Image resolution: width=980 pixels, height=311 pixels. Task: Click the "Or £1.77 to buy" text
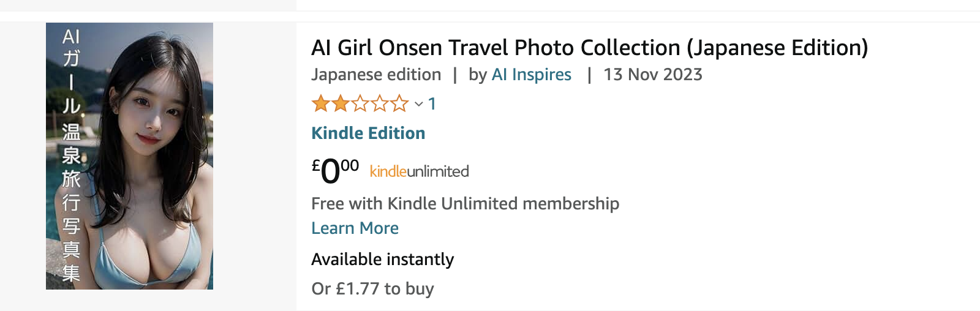[x=372, y=288]
